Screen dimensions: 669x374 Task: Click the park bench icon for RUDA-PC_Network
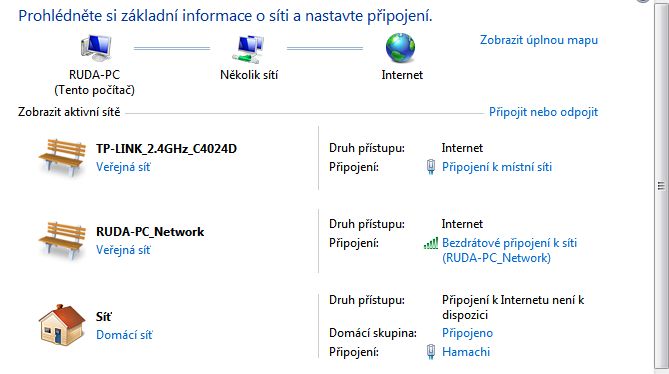[62, 240]
